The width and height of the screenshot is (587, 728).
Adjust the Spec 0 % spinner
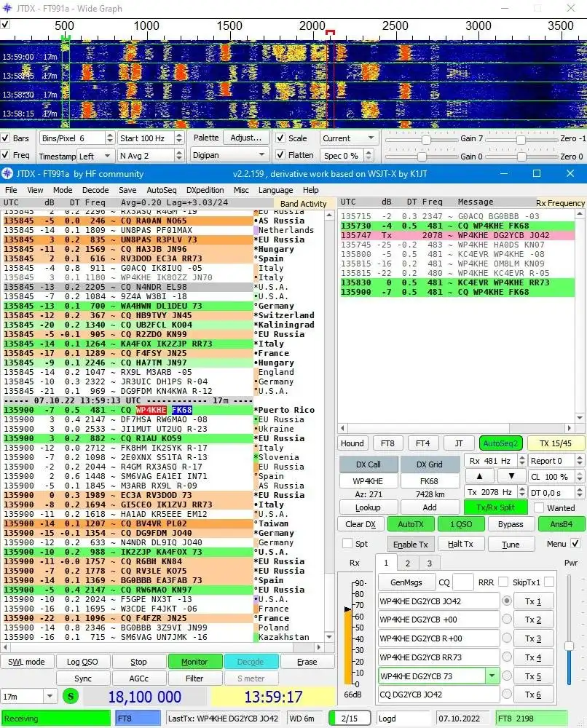[x=369, y=155]
